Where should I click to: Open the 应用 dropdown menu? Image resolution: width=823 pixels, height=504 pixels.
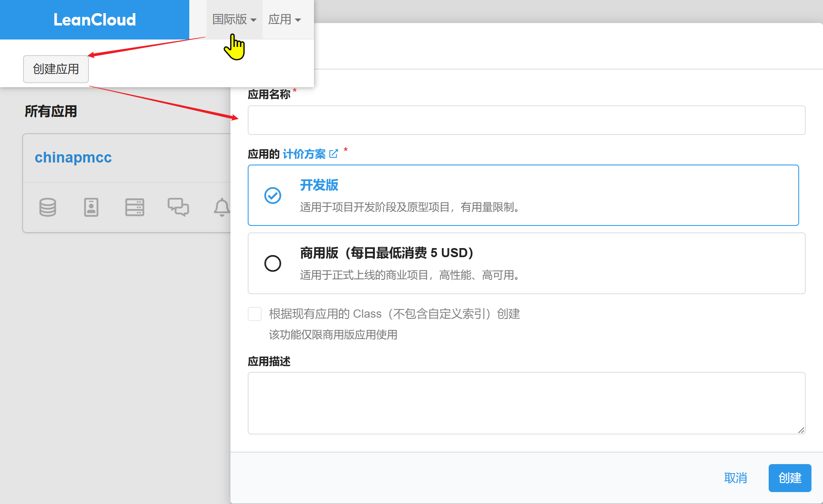[284, 19]
